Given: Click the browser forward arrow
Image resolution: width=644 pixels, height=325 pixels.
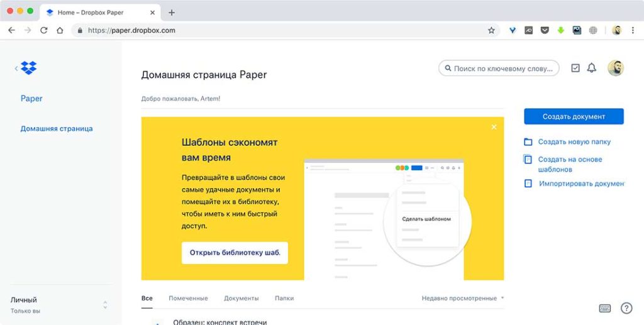Looking at the screenshot, I should click(28, 30).
